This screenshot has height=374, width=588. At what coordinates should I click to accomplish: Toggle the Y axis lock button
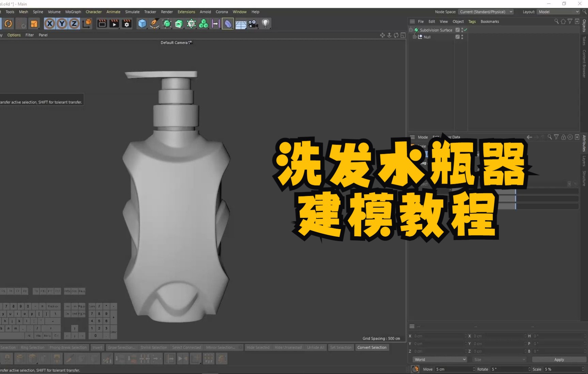(x=62, y=24)
